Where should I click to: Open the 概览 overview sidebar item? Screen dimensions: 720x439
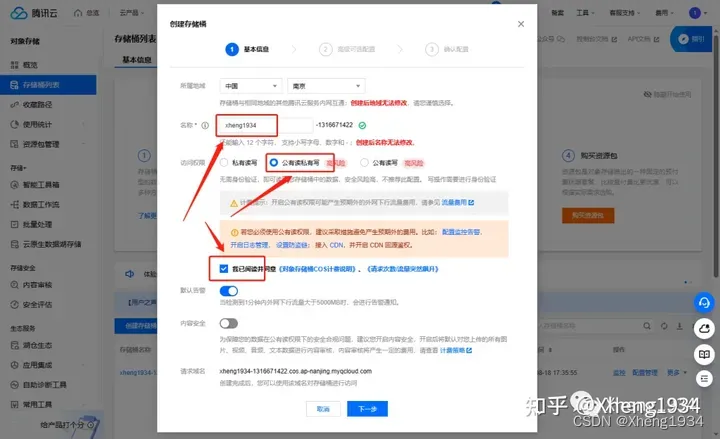pyautogui.click(x=30, y=65)
